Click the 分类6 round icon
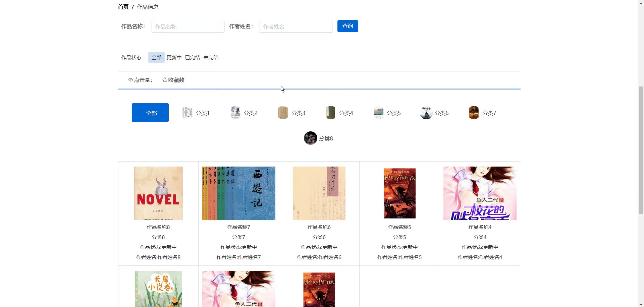This screenshot has width=644, height=307. 426,113
